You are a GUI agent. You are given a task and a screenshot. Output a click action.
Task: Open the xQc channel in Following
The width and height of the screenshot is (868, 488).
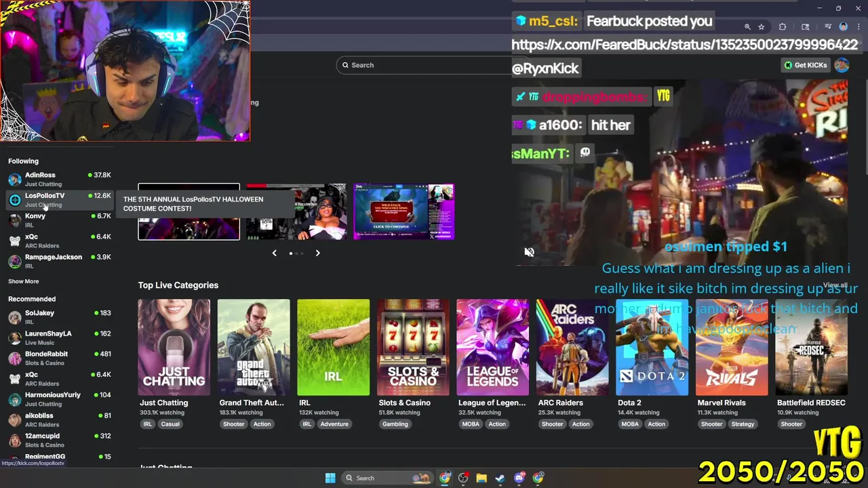click(x=60, y=241)
